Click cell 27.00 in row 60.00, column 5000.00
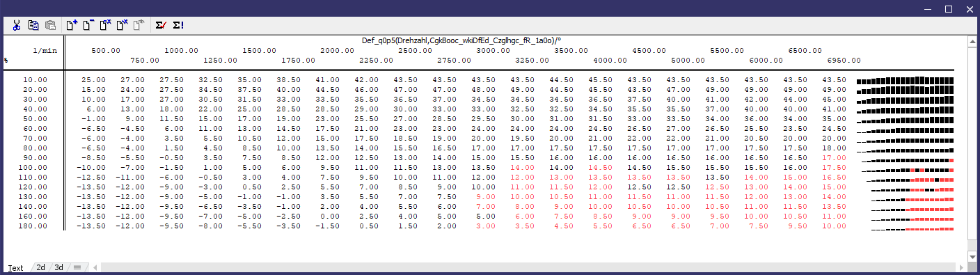This screenshot has width=980, height=275. tap(679, 129)
